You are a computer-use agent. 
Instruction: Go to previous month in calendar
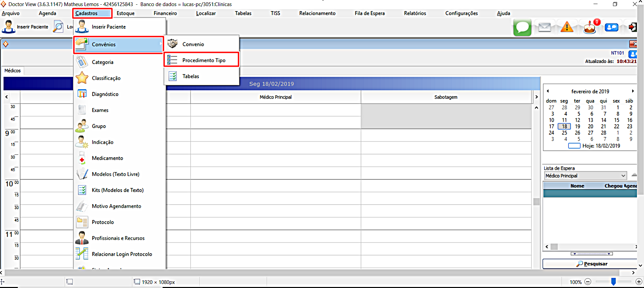(548, 91)
